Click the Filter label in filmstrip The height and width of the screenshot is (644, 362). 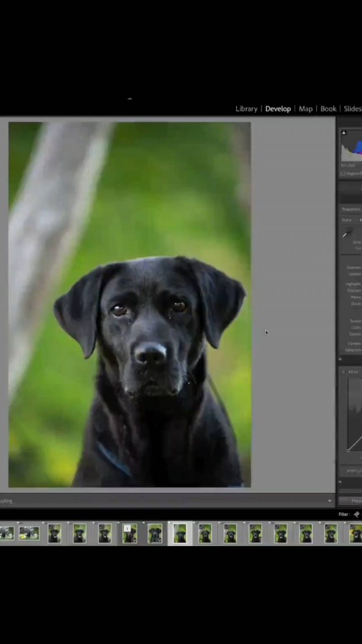(343, 514)
